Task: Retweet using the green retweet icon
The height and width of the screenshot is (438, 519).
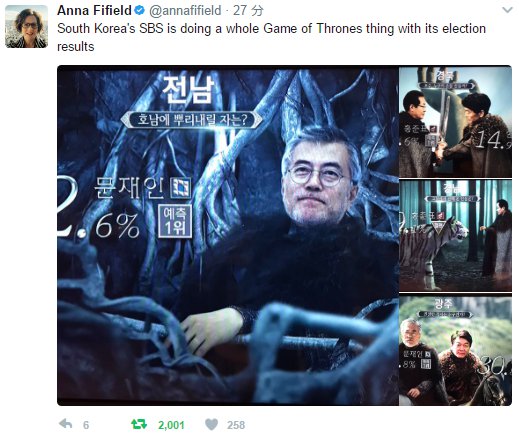Action: (139, 424)
